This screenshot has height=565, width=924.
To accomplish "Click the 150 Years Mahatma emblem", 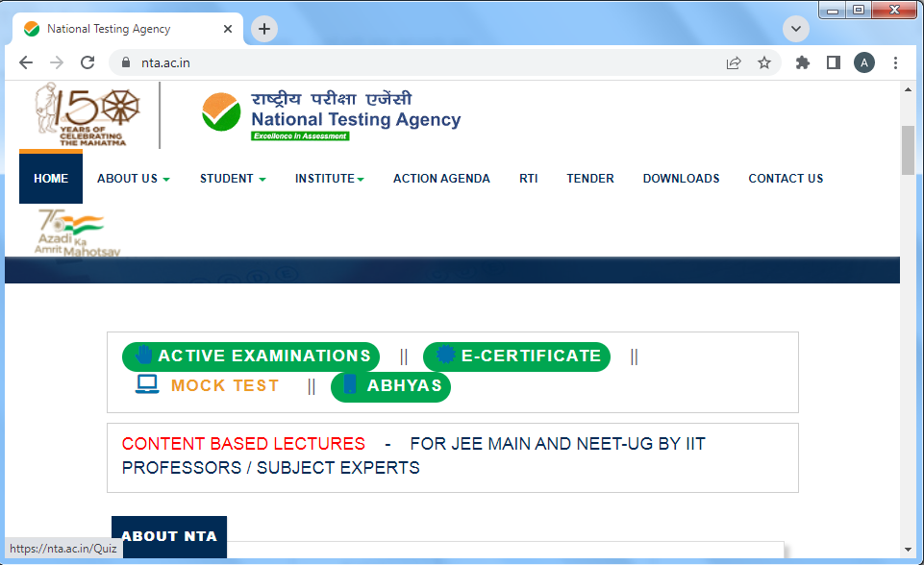I will tap(87, 113).
